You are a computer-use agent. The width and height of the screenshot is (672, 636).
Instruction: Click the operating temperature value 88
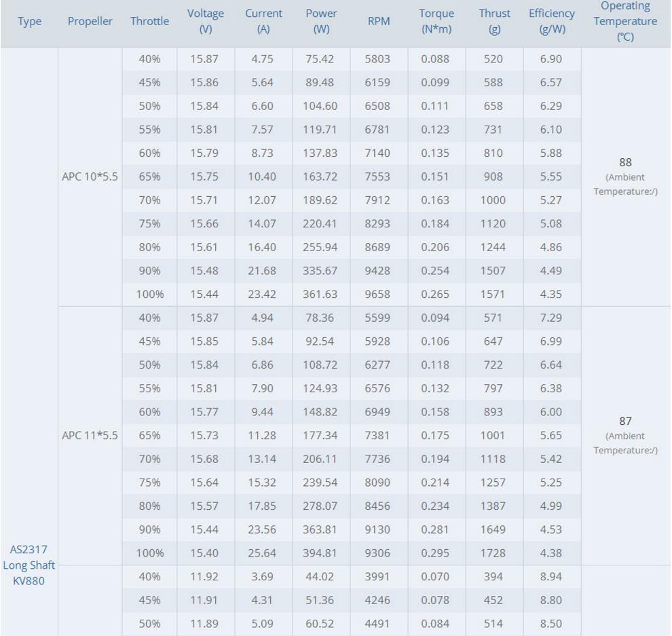[x=625, y=163]
